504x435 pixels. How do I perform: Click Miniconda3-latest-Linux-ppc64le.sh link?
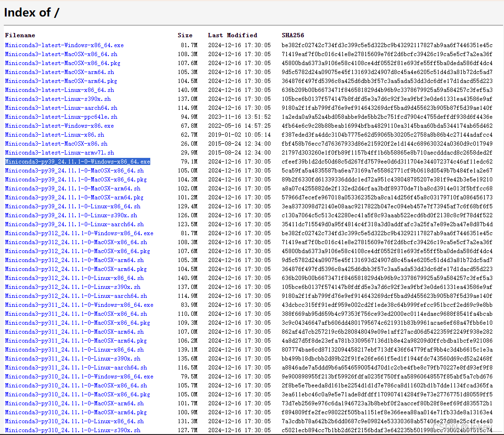pos(61,117)
